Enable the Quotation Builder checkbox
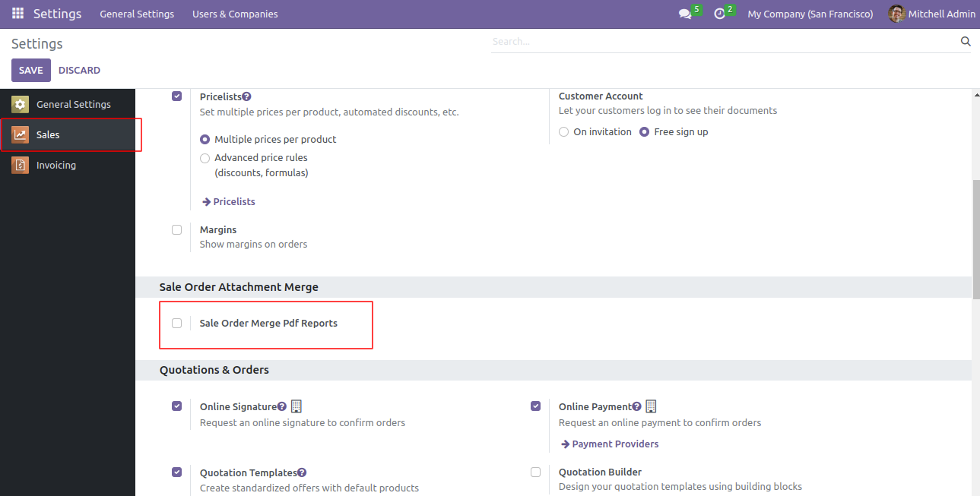 tap(535, 472)
